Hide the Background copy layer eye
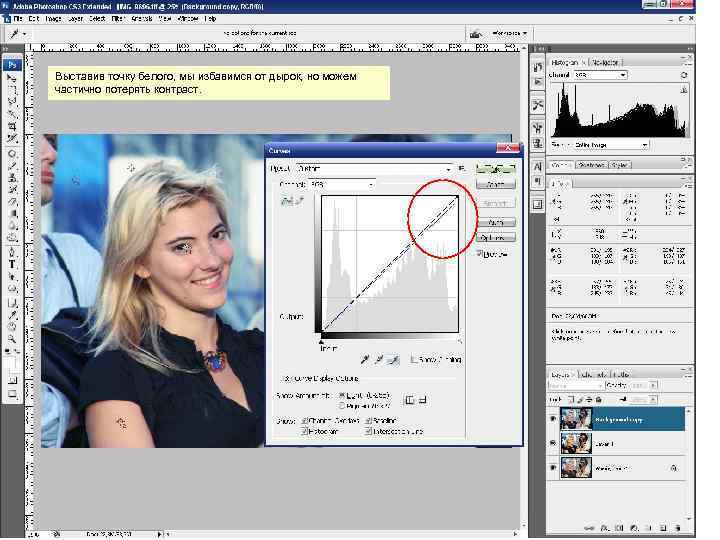720x540 pixels. coord(553,419)
